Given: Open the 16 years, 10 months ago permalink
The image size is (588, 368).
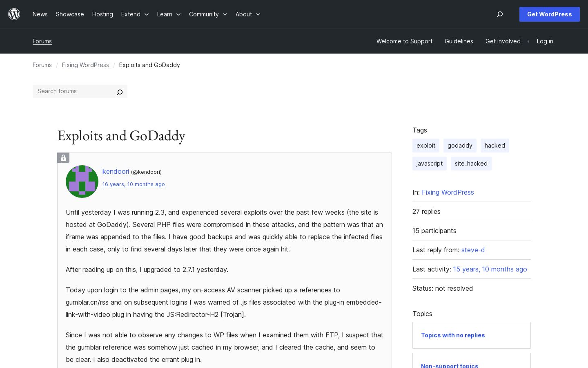Looking at the screenshot, I should click(x=134, y=184).
